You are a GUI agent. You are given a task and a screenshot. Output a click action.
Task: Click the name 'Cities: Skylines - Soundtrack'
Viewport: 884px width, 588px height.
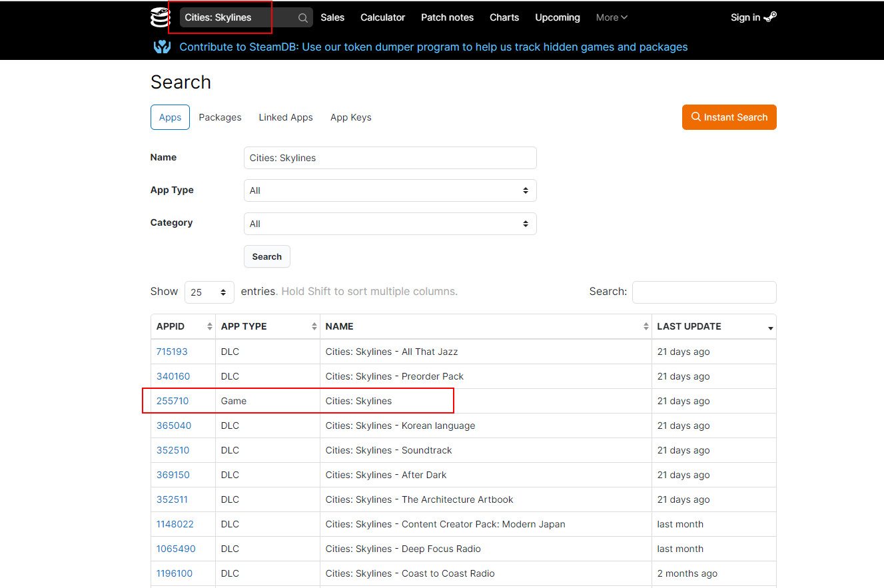pos(388,450)
